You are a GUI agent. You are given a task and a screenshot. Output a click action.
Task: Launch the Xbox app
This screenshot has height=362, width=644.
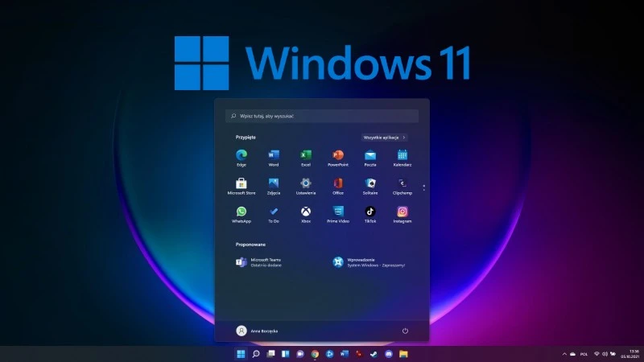tap(306, 215)
